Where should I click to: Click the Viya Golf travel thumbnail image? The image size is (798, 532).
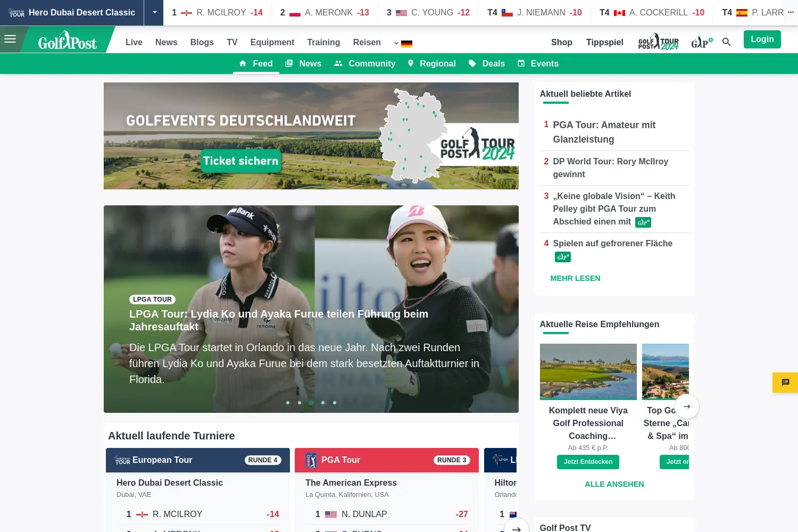pyautogui.click(x=588, y=371)
